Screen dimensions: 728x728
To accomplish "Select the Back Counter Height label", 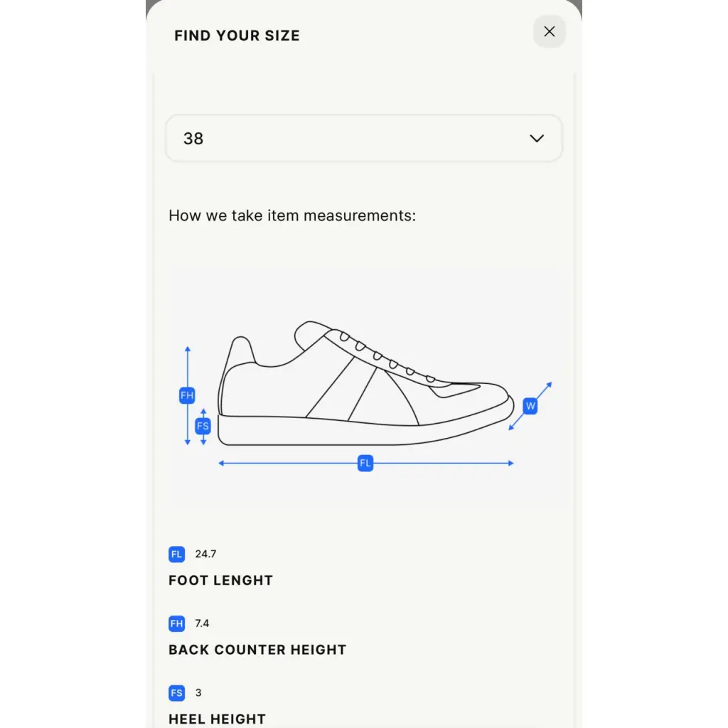I will [257, 650].
